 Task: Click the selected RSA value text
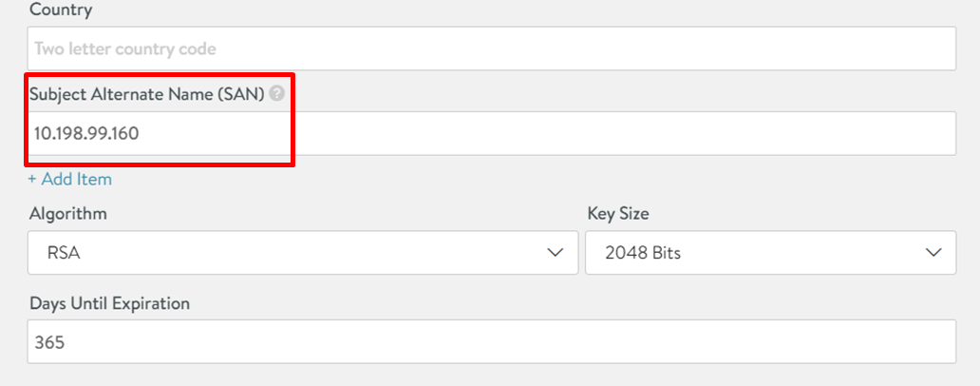pyautogui.click(x=63, y=254)
